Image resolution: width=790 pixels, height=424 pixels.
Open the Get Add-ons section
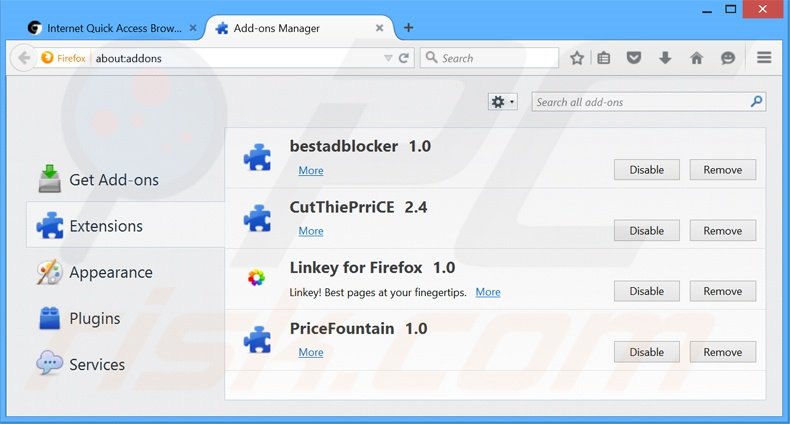click(x=125, y=180)
